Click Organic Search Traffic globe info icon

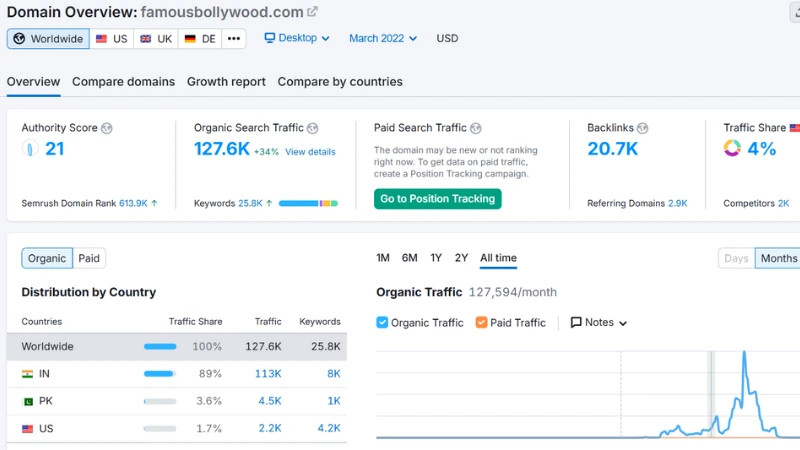(x=313, y=128)
